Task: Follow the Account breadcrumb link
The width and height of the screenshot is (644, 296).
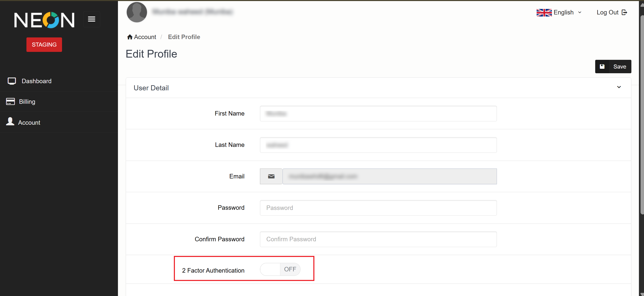Action: pyautogui.click(x=145, y=37)
